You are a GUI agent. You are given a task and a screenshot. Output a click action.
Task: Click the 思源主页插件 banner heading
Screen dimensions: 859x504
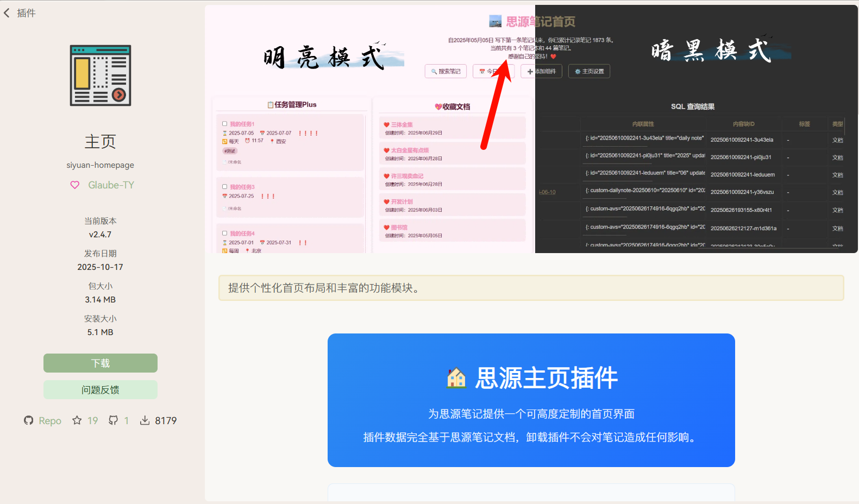coord(547,378)
